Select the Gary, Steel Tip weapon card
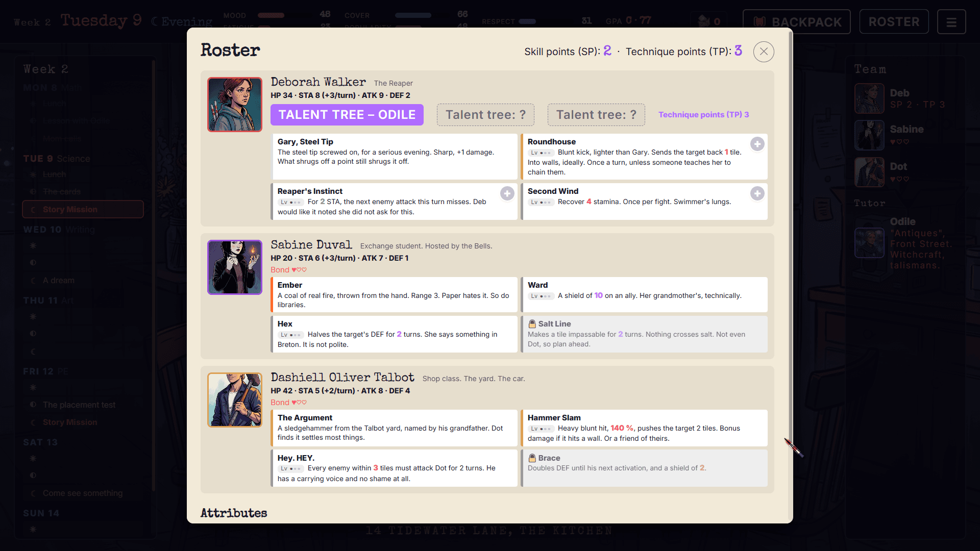 tap(394, 157)
